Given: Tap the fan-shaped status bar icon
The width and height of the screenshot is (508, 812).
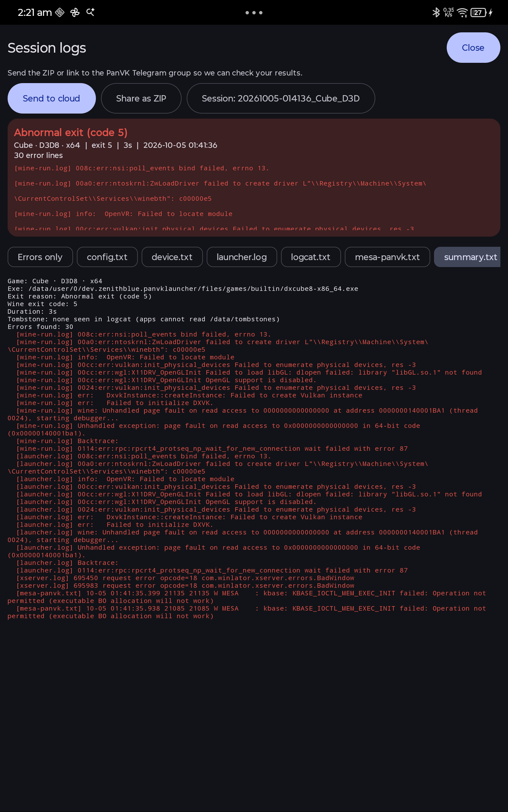Looking at the screenshot, I should tap(75, 12).
